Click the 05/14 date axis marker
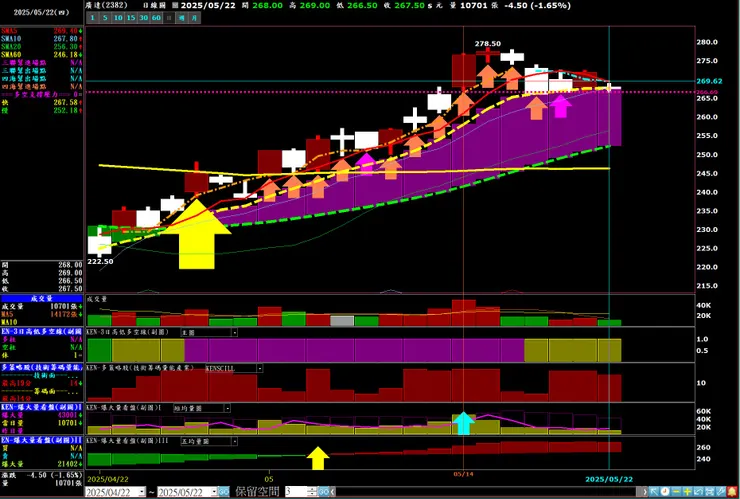 point(463,474)
